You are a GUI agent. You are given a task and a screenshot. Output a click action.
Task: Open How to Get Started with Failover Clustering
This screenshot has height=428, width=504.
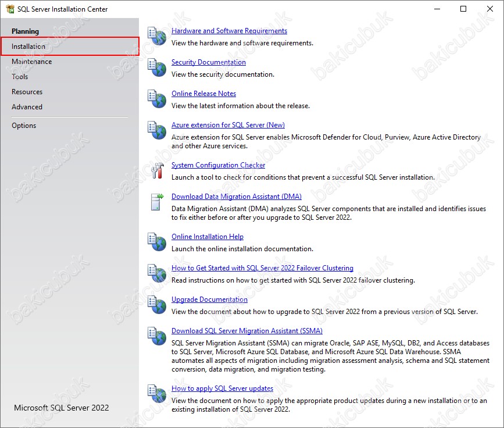coord(262,268)
